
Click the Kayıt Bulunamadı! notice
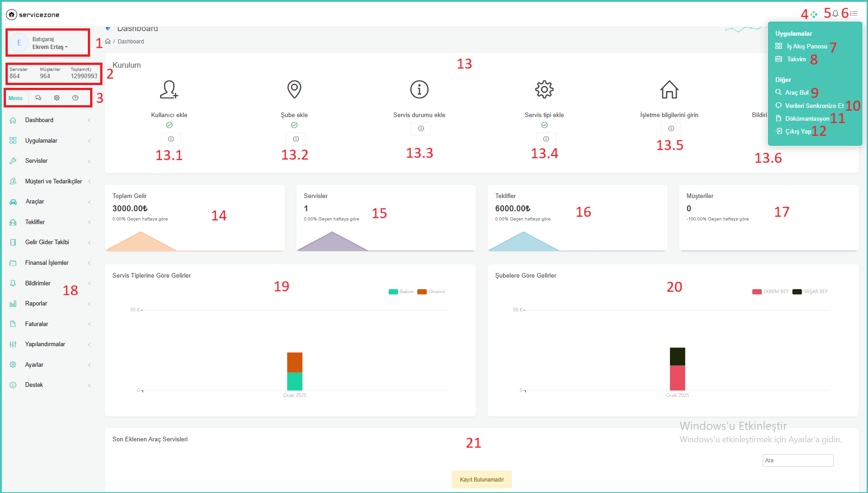[x=482, y=480]
